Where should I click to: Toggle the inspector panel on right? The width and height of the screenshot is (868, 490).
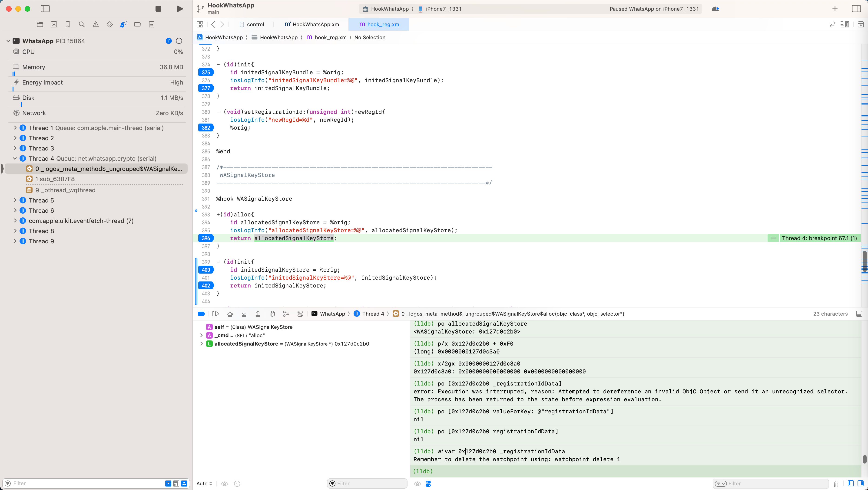tap(856, 9)
